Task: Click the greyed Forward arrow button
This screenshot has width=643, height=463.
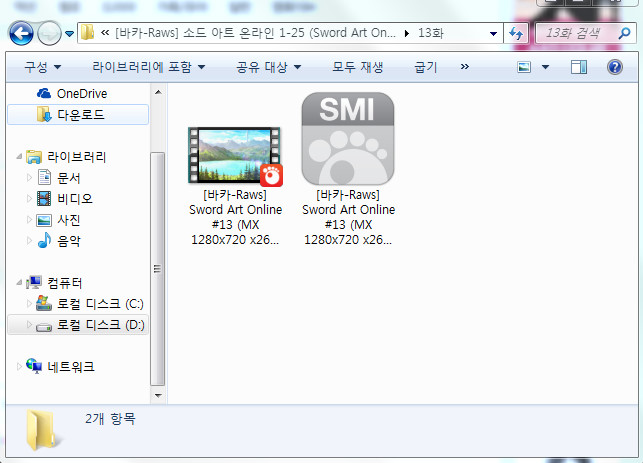Action: (x=49, y=33)
